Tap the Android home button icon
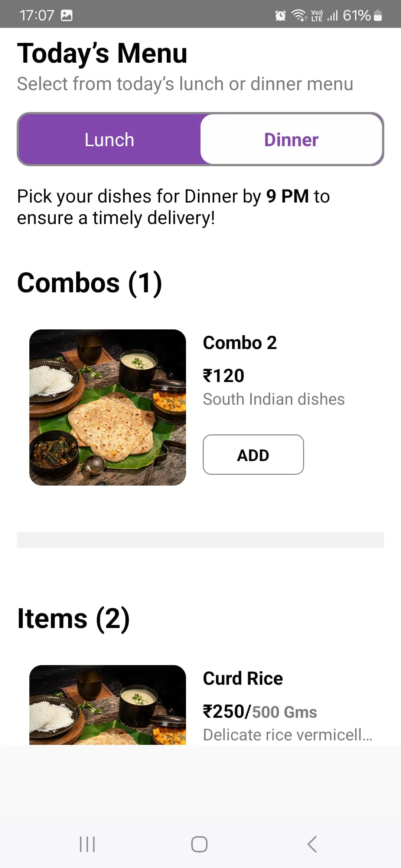 [x=199, y=844]
